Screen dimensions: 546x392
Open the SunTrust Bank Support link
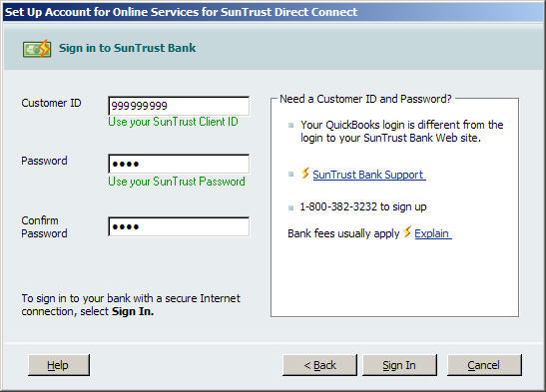(x=368, y=175)
